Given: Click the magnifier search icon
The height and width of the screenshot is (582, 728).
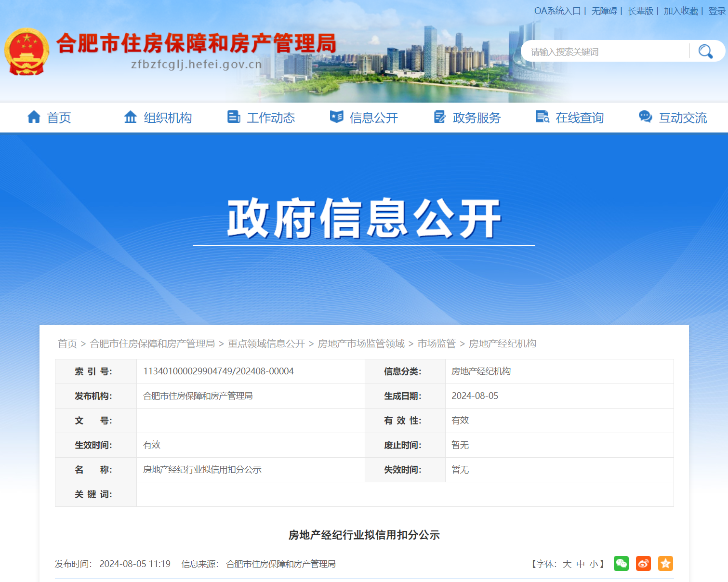Looking at the screenshot, I should 705,52.
